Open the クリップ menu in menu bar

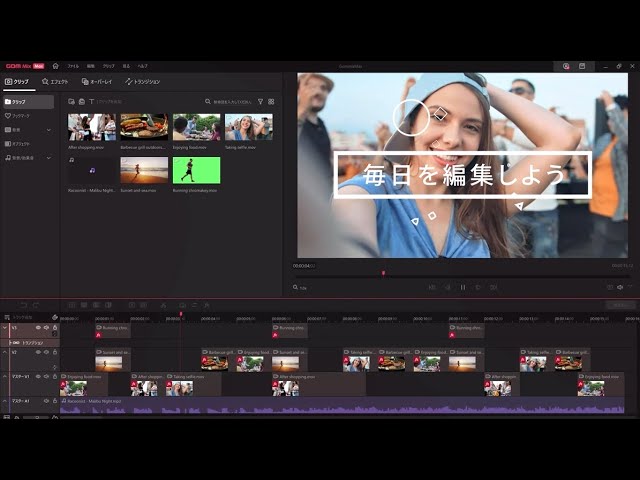click(108, 66)
